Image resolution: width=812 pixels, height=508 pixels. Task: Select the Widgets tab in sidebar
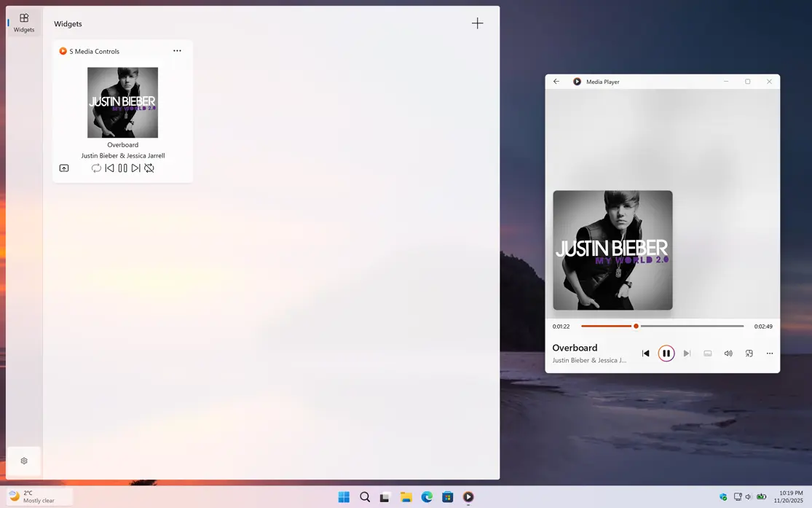pos(24,23)
